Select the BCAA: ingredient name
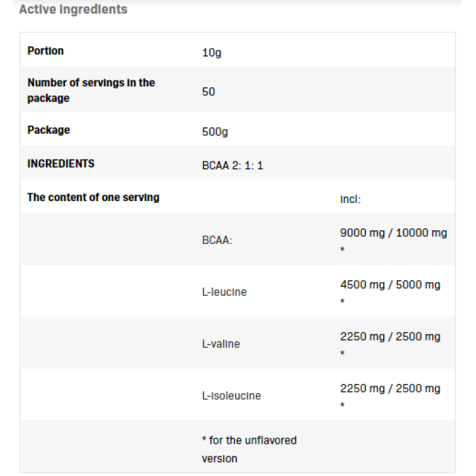Image resolution: width=476 pixels, height=476 pixels. coord(217,240)
